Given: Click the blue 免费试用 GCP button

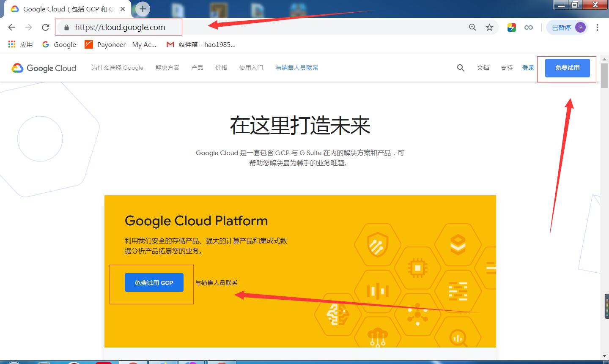Looking at the screenshot, I should 154,282.
